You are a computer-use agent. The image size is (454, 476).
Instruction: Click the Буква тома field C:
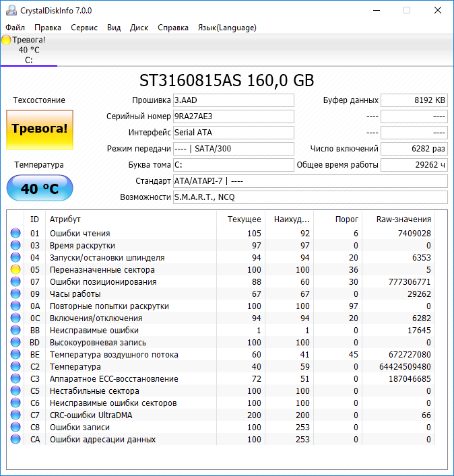[234, 165]
